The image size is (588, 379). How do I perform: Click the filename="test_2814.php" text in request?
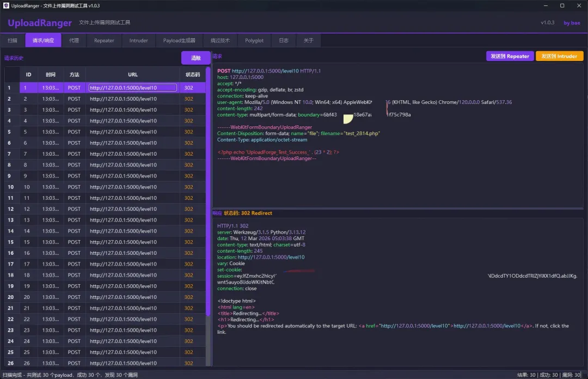350,133
